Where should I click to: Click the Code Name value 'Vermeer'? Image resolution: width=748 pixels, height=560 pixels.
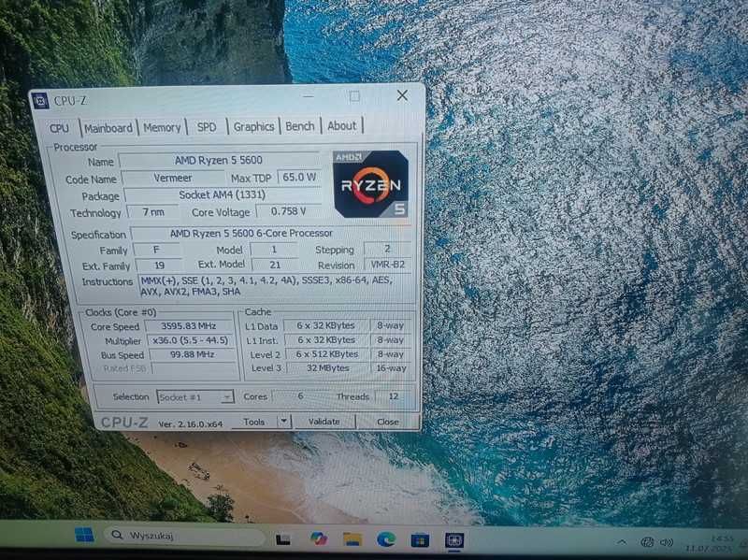173,178
